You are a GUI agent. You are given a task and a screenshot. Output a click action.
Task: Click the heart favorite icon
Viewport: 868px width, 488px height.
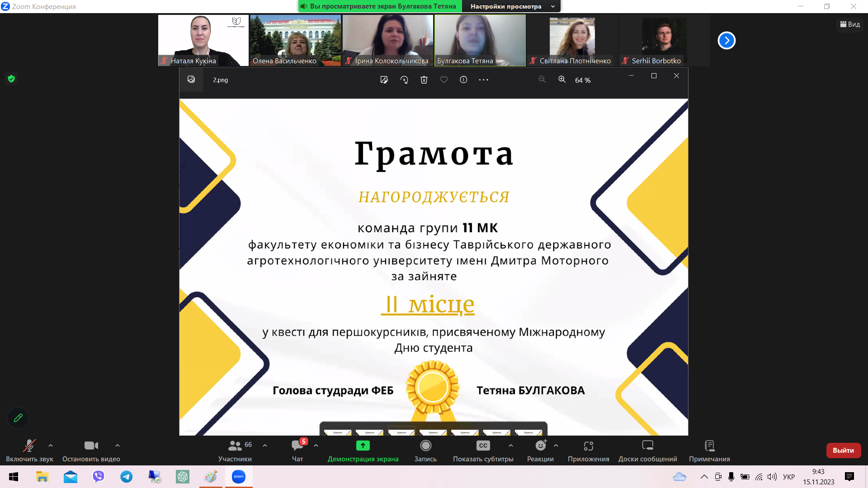pyautogui.click(x=444, y=80)
